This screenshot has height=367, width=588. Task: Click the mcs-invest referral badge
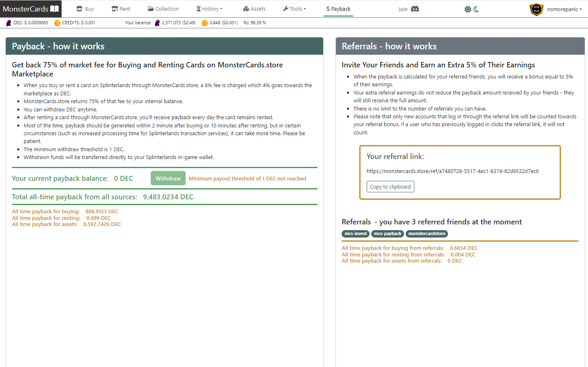pyautogui.click(x=356, y=234)
